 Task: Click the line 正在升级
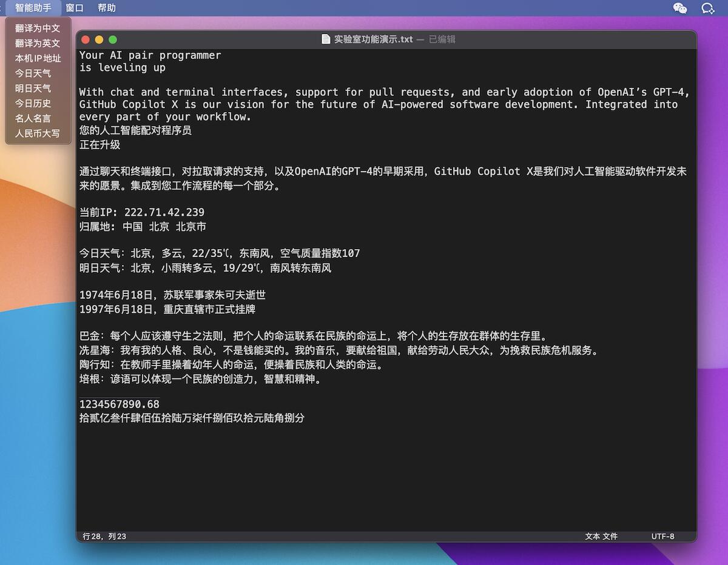(100, 145)
